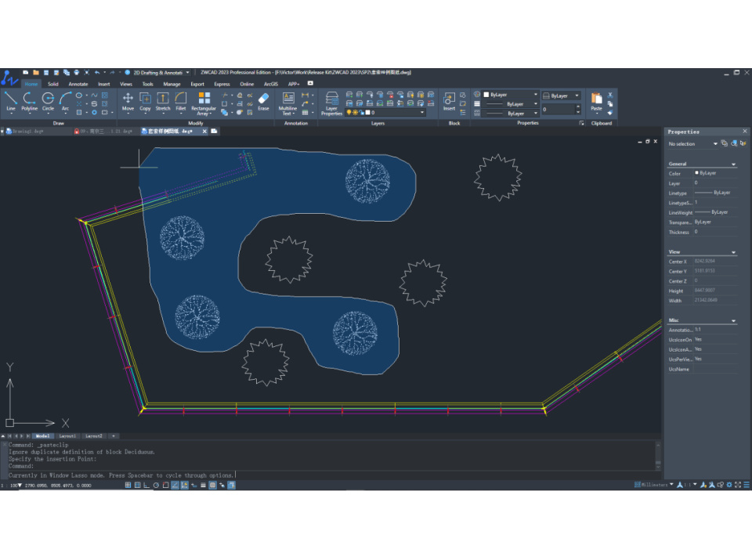Open the Annotate ribbon tab

click(78, 84)
